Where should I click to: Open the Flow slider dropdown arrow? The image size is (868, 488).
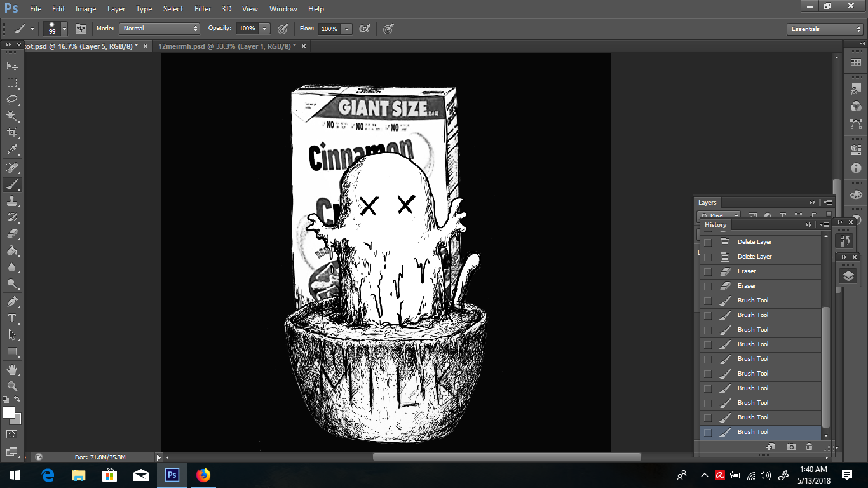(346, 29)
